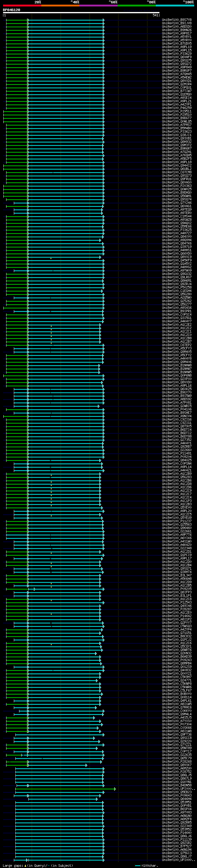197x868 pixels.
Task: Open UniRef100_P09204 entry
Action: pyautogui.click(x=177, y=457)
